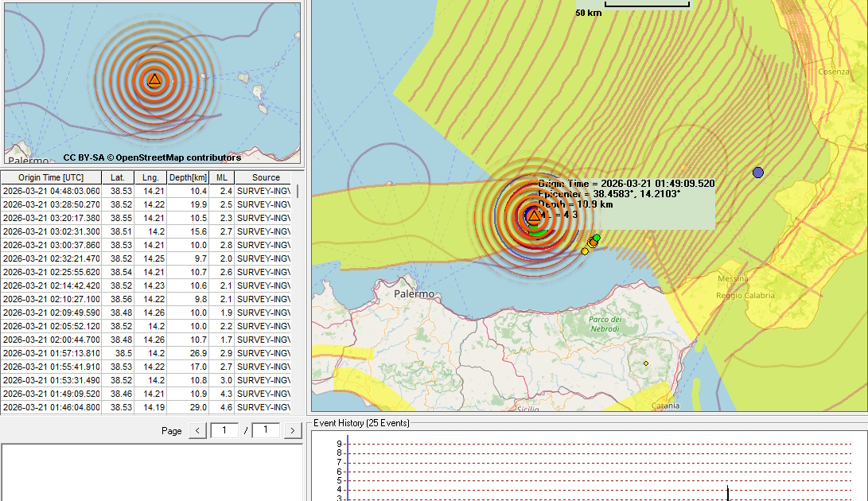Click the Lat. column header
This screenshot has width=868, height=501.
[x=117, y=177]
